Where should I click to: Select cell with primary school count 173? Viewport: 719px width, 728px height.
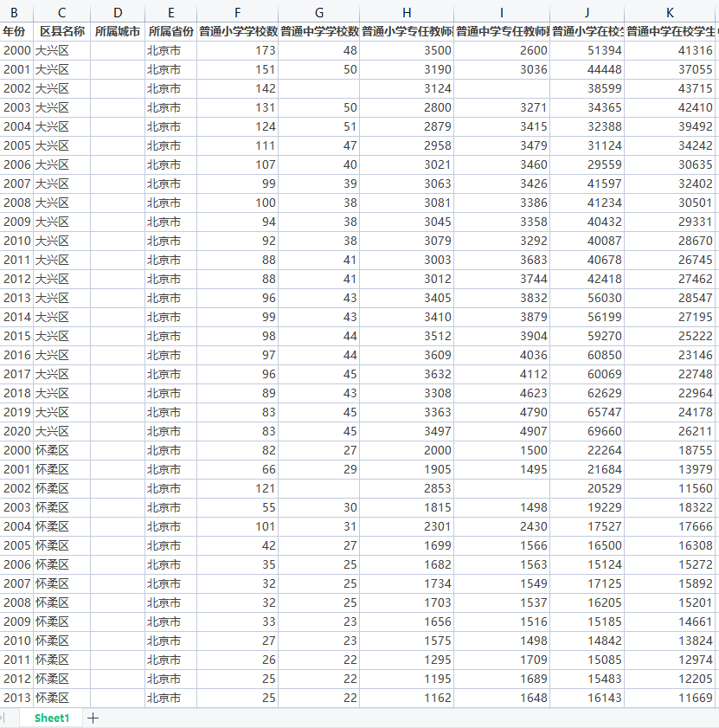coord(238,50)
